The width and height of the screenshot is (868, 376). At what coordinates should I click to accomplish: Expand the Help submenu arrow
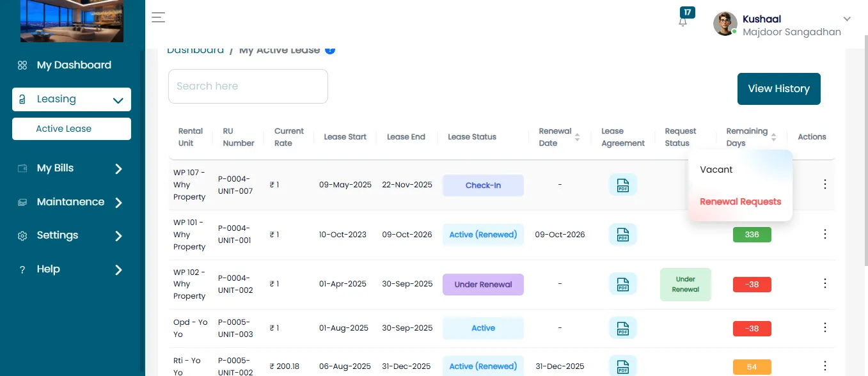click(x=118, y=270)
